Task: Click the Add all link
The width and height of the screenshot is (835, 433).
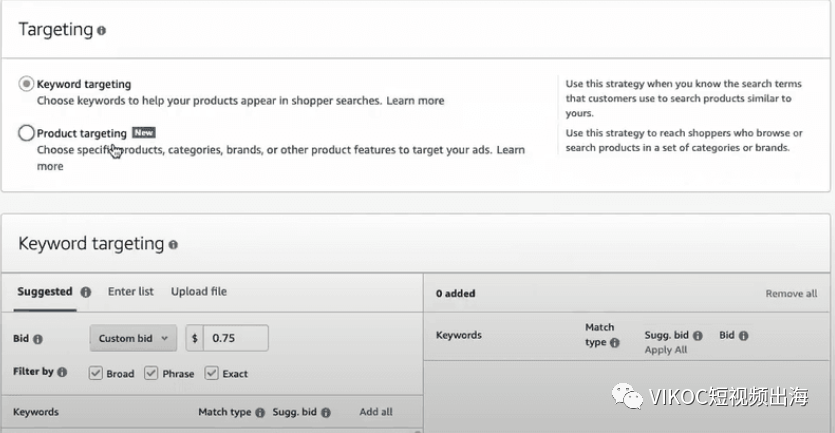Action: pos(376,412)
